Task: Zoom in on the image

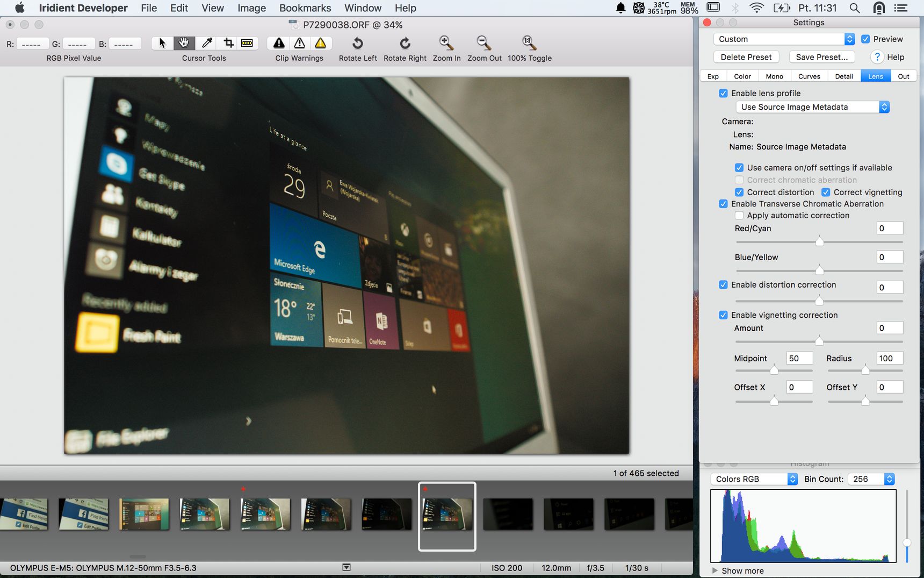Action: point(446,43)
